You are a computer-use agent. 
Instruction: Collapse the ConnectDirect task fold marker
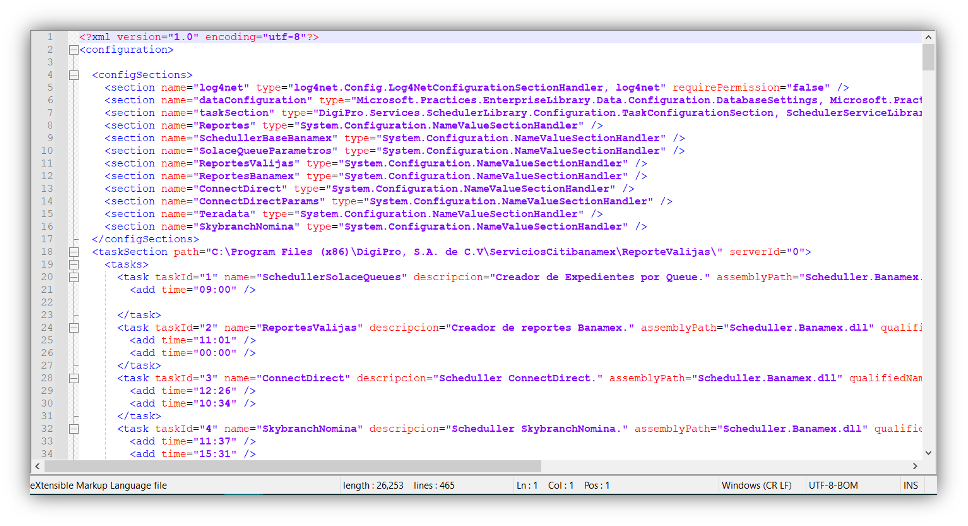[73, 378]
